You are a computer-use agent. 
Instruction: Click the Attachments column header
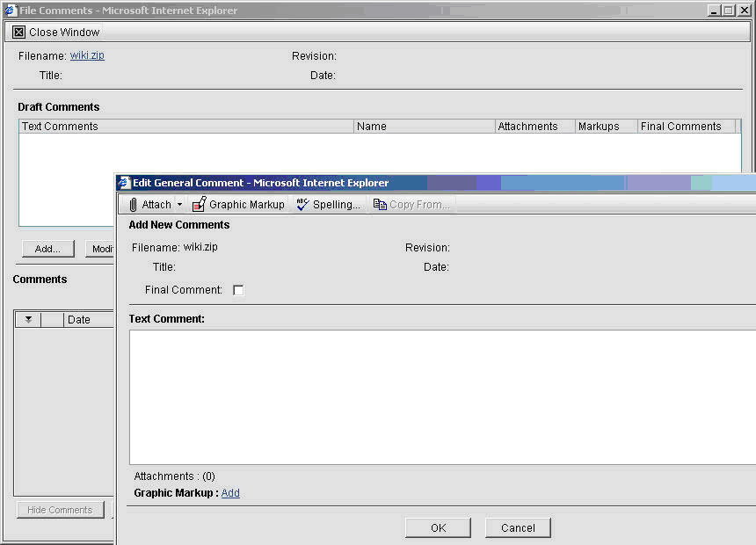[535, 127]
